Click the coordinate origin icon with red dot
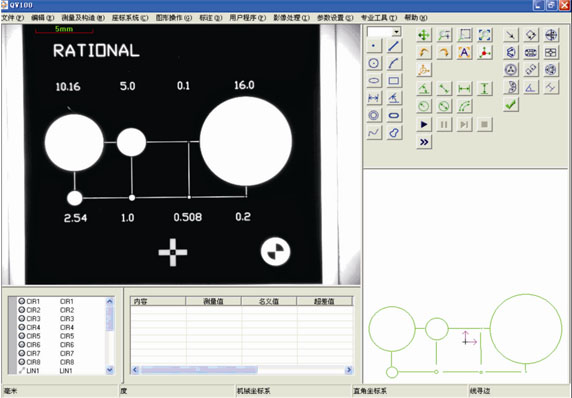Image resolution: width=572 pixels, height=398 pixels. click(x=484, y=53)
